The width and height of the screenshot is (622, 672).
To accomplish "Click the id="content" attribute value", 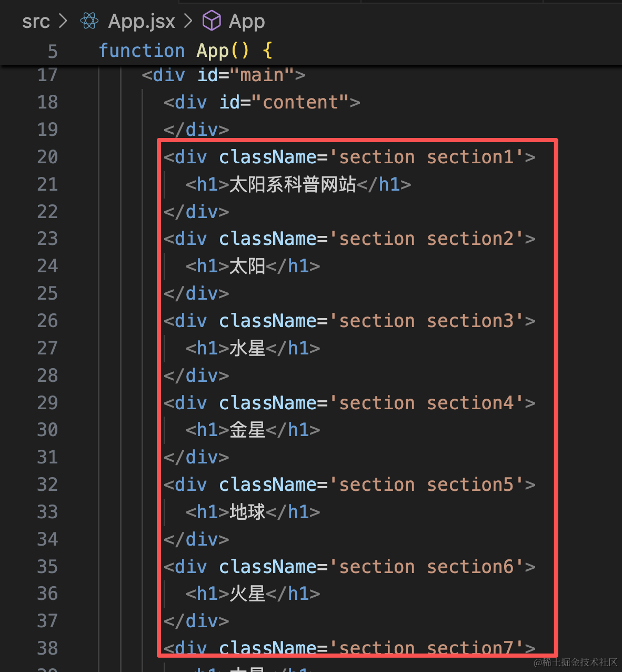I will point(300,102).
